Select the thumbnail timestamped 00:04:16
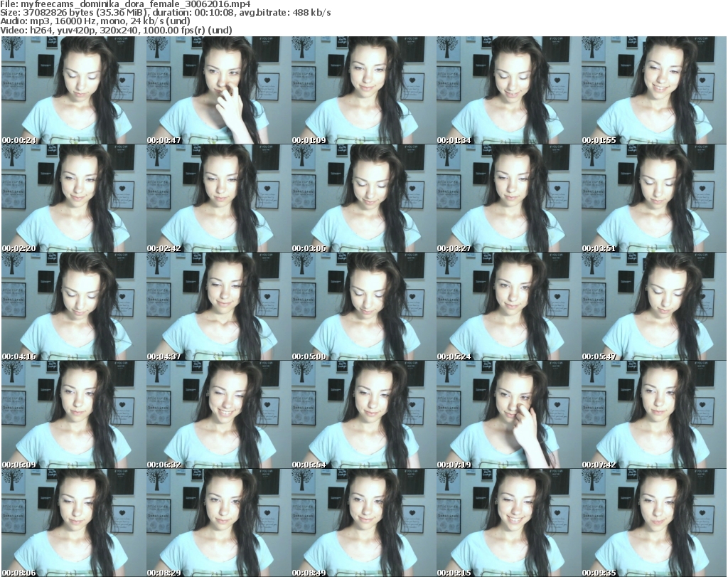Screen dimensions: 728x577 (x=73, y=307)
